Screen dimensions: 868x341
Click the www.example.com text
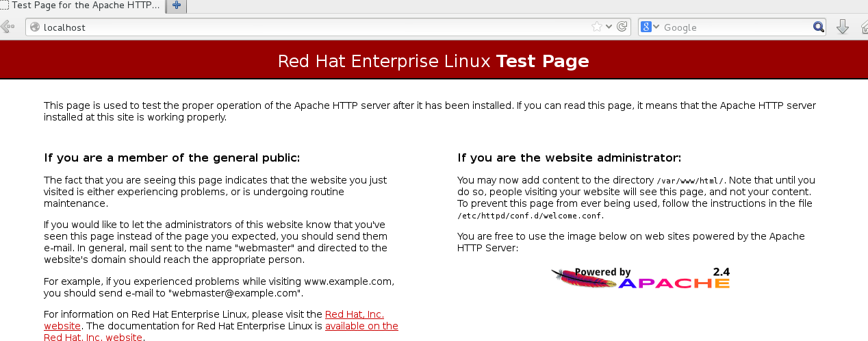pyautogui.click(x=348, y=281)
